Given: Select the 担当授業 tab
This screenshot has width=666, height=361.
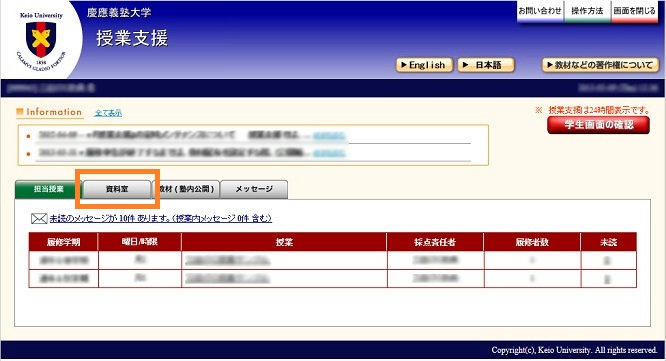Looking at the screenshot, I should (x=48, y=189).
